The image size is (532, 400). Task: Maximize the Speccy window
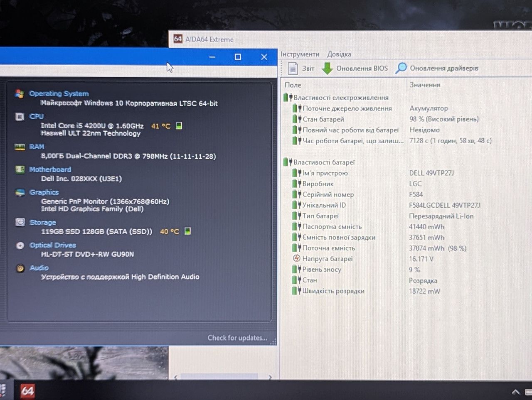[238, 57]
